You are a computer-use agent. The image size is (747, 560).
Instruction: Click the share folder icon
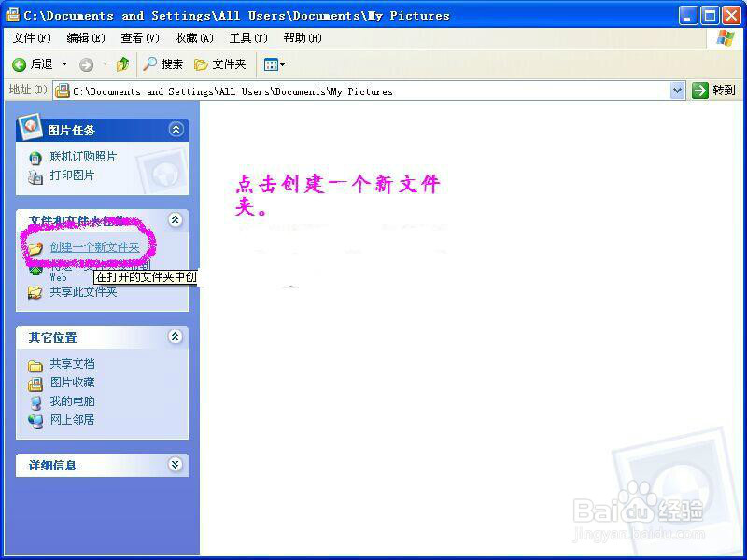click(35, 292)
